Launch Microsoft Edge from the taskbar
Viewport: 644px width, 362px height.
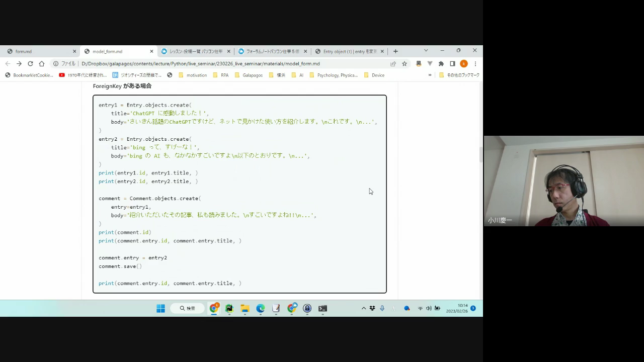pos(261,308)
